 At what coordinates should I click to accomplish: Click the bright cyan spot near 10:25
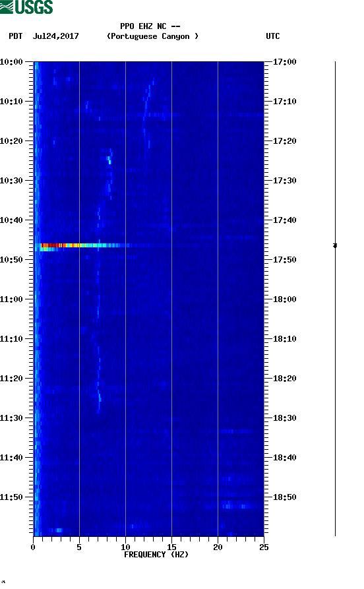pyautogui.click(x=109, y=160)
